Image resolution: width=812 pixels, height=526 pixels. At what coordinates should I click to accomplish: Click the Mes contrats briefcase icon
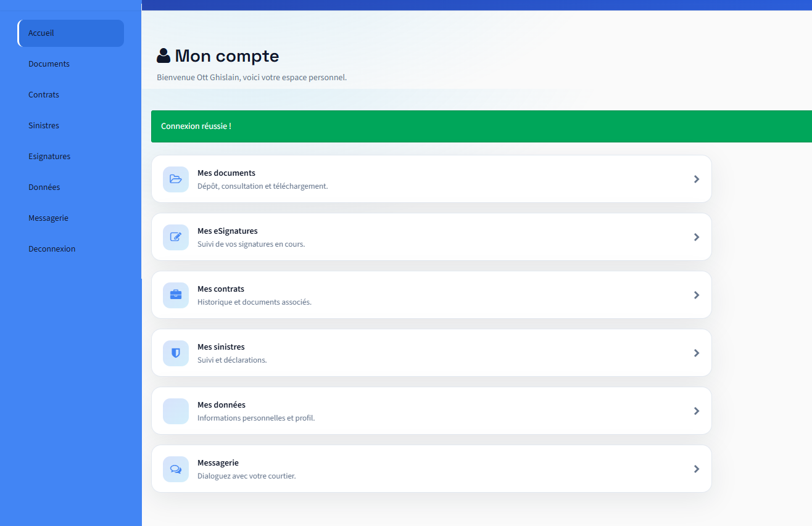pos(175,295)
